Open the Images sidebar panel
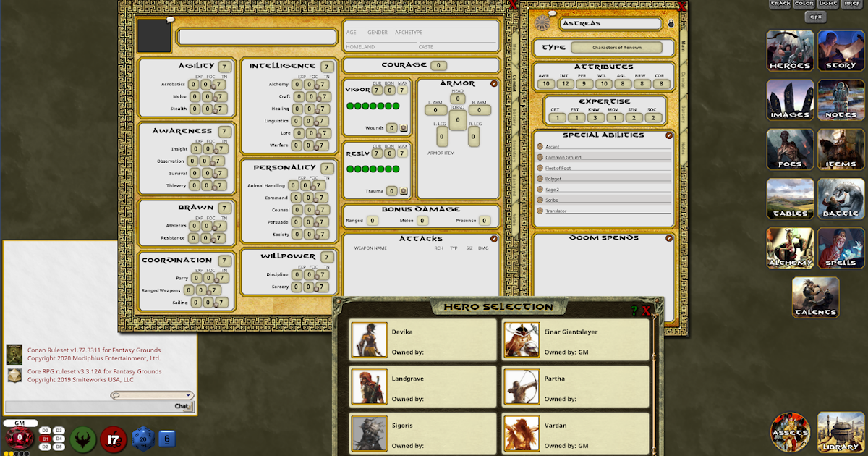868x456 pixels. (x=791, y=100)
